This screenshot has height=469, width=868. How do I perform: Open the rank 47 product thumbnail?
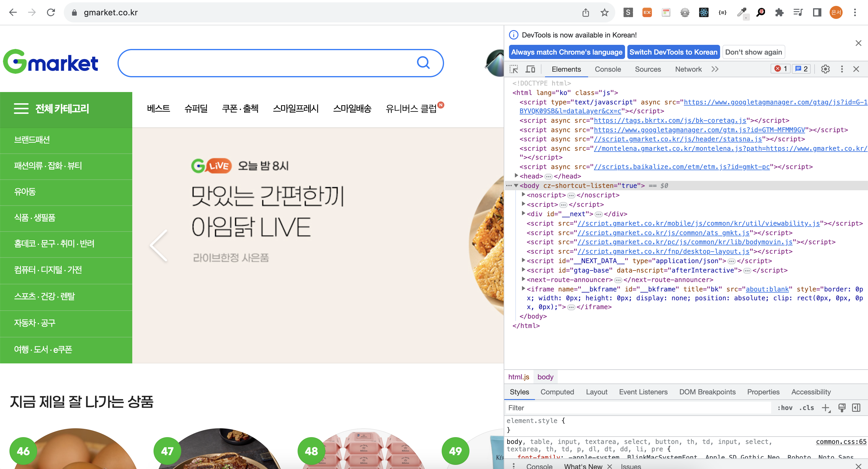pos(220,449)
